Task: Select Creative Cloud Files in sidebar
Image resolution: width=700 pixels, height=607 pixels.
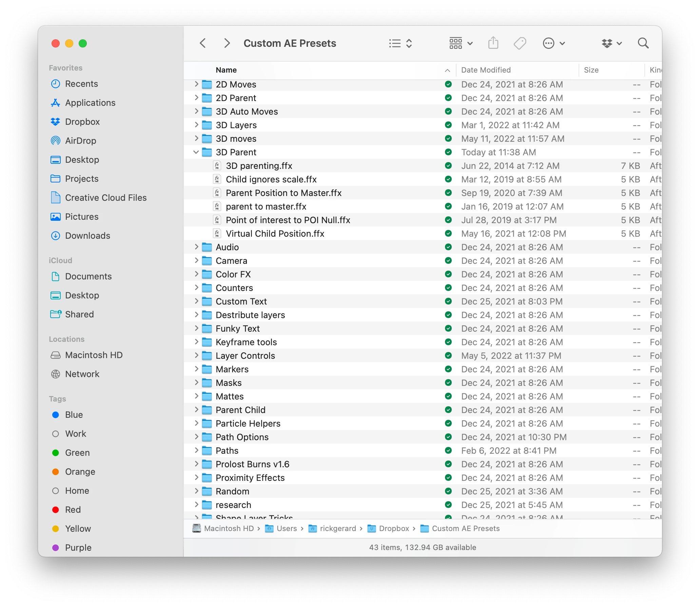Action: (105, 198)
